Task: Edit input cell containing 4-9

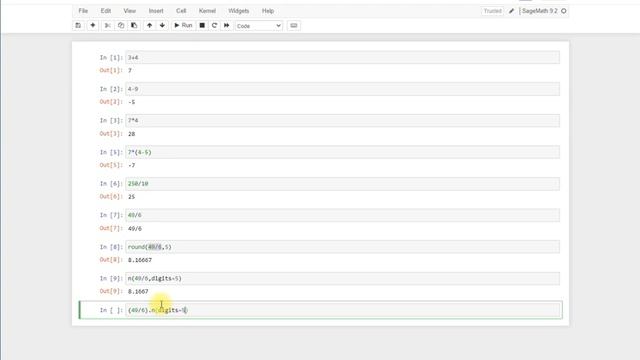Action: tap(342, 89)
